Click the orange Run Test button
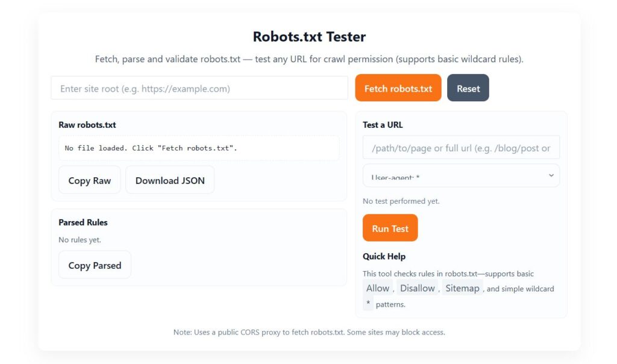This screenshot has height=364, width=617. [390, 227]
